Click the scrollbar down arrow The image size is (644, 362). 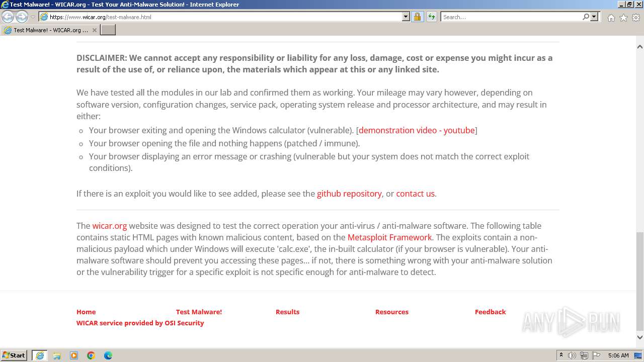(x=640, y=337)
